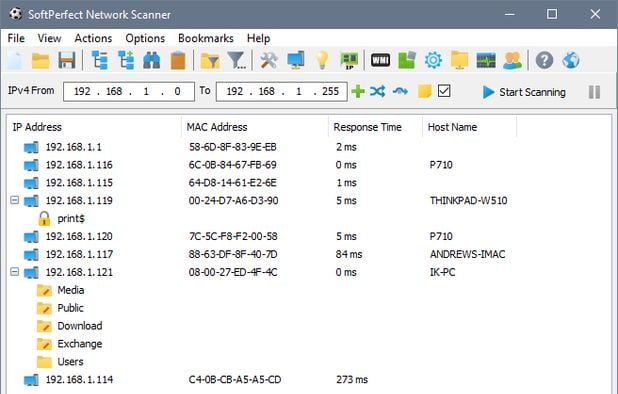Click the THINKPAD-W510 host name
This screenshot has height=394, width=618.
tap(469, 201)
